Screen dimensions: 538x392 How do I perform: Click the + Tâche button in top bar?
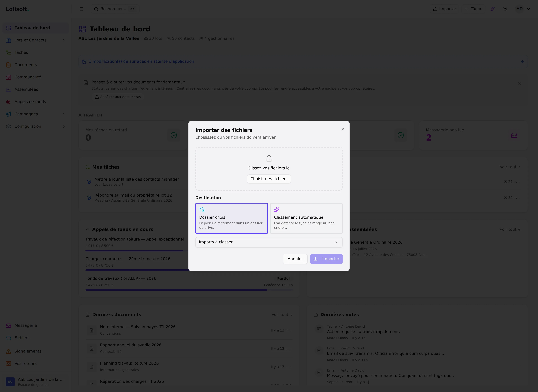pyautogui.click(x=473, y=9)
